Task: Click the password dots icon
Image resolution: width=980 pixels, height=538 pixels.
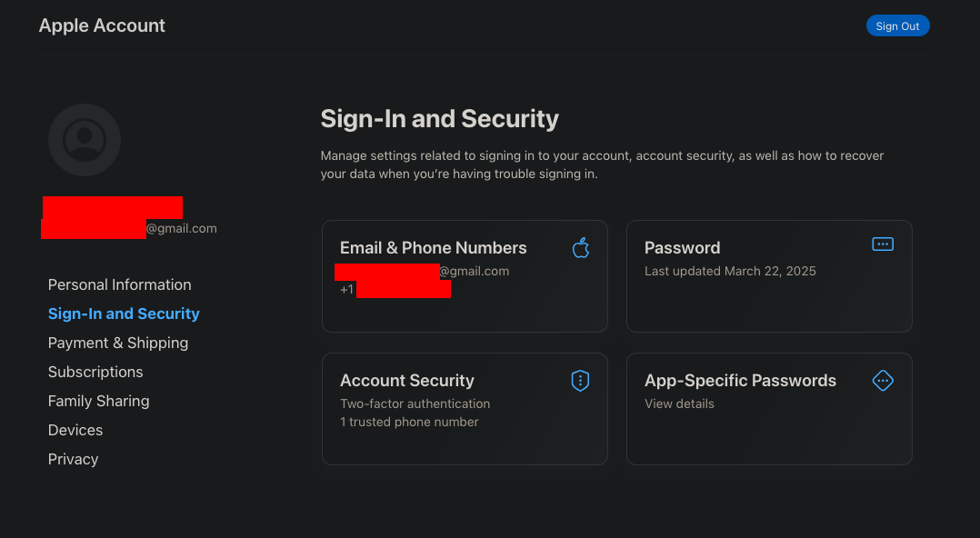Action: (883, 244)
